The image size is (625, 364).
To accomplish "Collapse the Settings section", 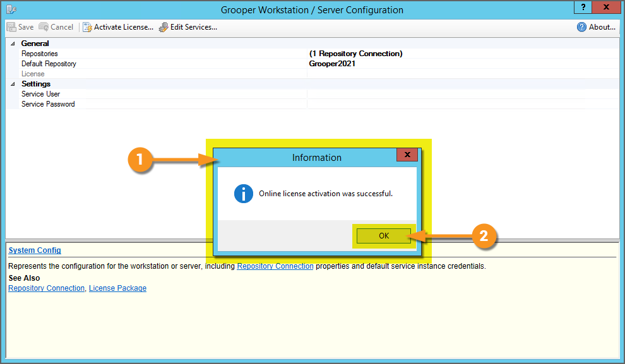I will click(13, 84).
